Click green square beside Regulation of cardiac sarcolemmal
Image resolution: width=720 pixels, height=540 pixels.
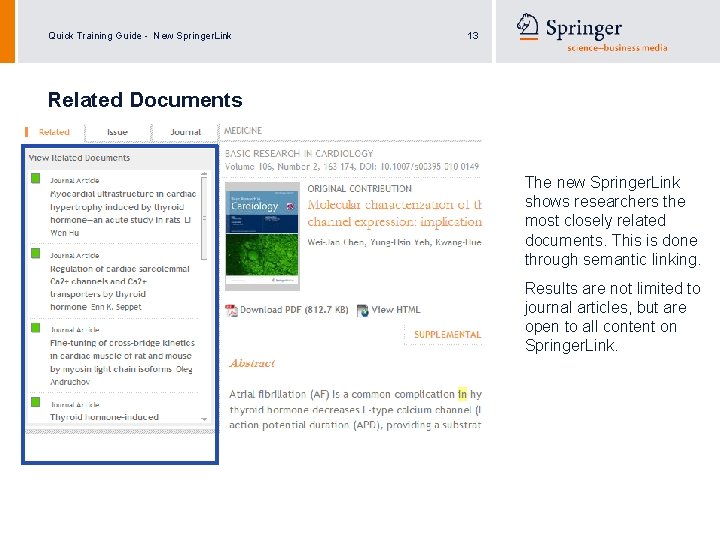point(35,253)
